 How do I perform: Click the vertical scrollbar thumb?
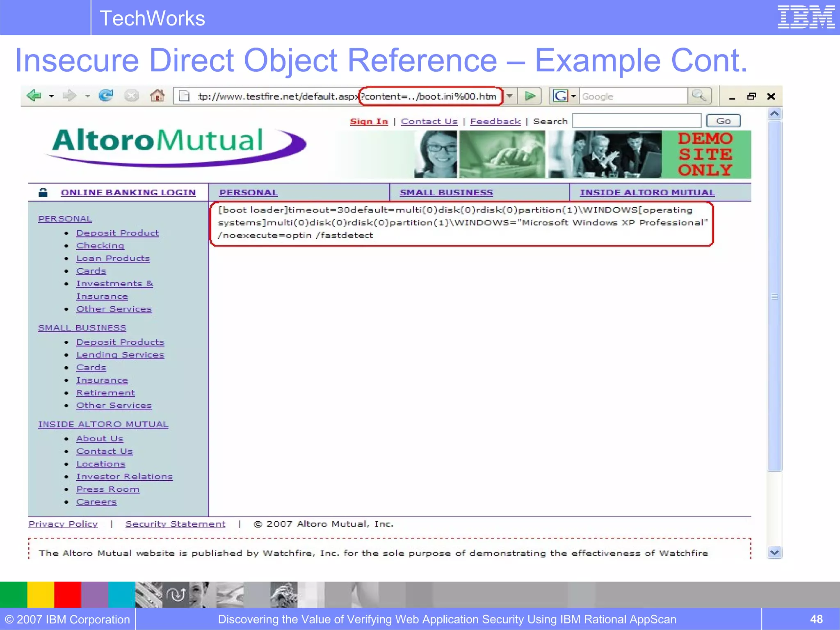point(775,296)
